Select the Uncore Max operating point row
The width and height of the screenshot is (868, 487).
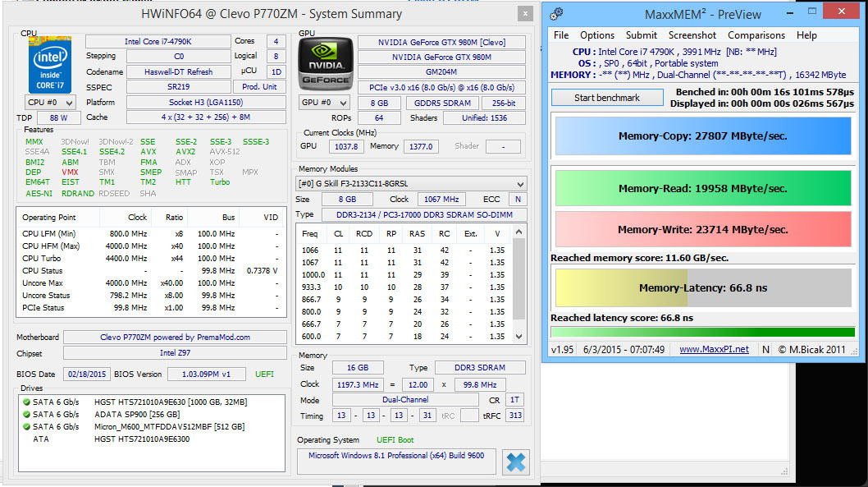coord(151,283)
